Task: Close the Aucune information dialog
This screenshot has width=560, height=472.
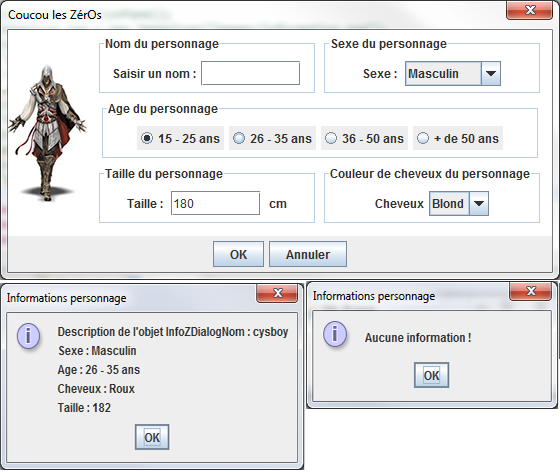Action: (x=530, y=291)
